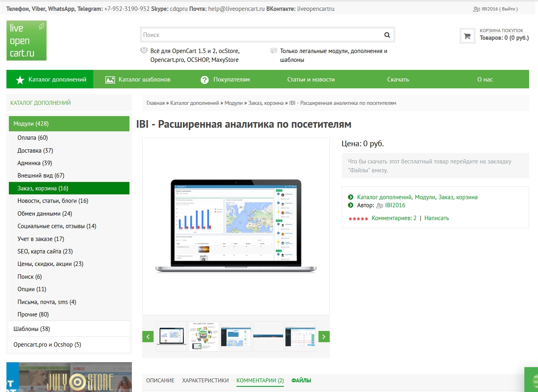Click the image icon beside Каталог шаблонов
This screenshot has width=538, height=392.
110,80
